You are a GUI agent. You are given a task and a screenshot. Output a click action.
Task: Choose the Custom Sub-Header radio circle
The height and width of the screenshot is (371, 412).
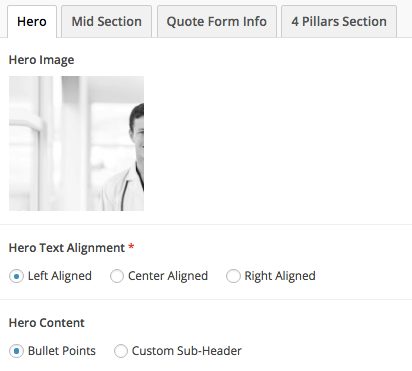point(121,351)
